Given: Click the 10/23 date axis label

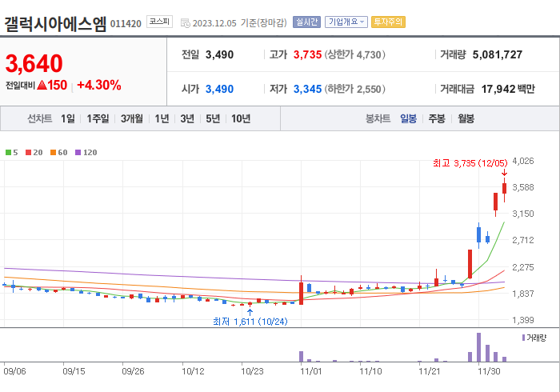Looking at the screenshot, I should pos(252,371).
